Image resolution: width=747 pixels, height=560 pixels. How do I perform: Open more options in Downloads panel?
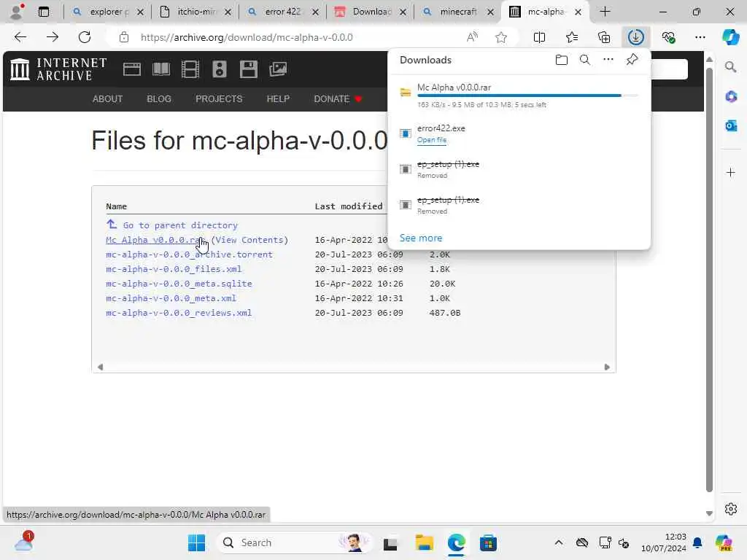coord(608,60)
